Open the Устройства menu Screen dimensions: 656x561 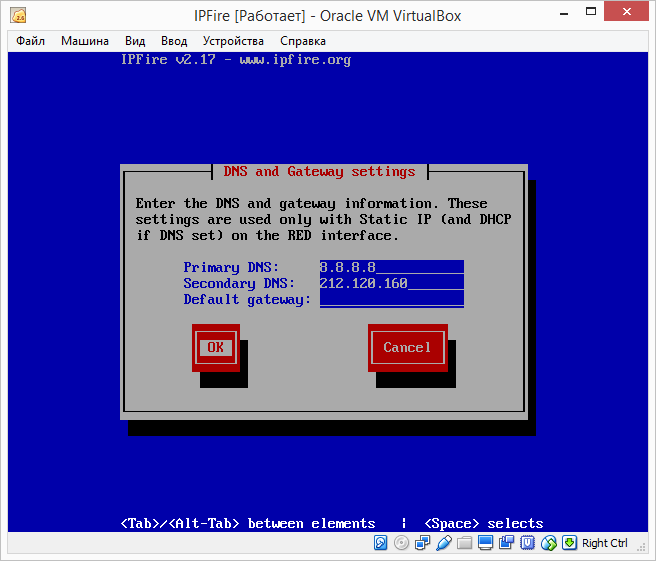233,41
